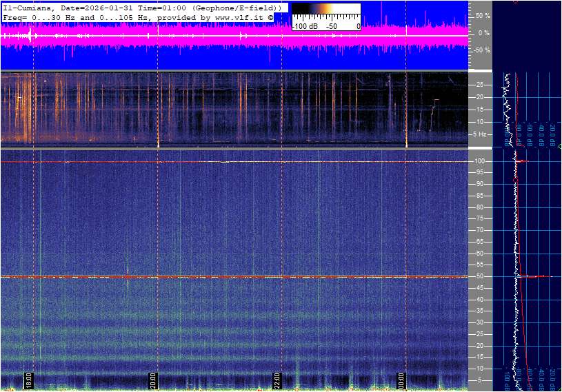Click the 50 % amplitude axis label

pos(483,15)
